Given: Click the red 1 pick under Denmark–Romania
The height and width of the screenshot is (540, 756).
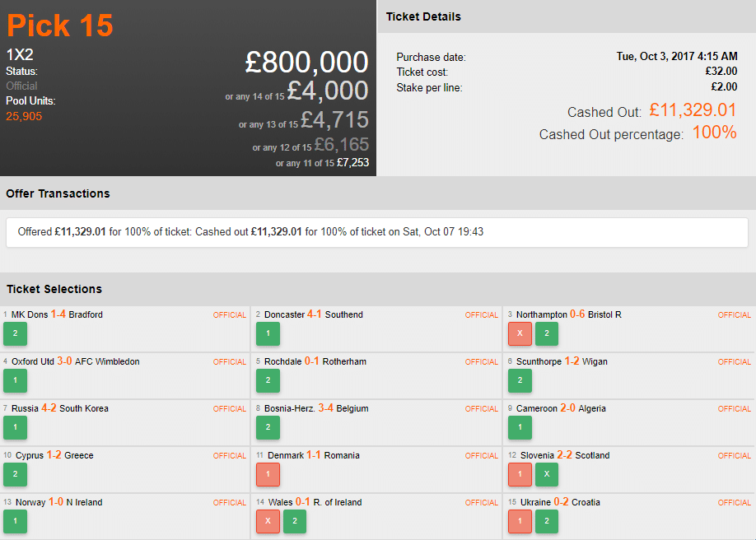Looking at the screenshot, I should click(x=268, y=474).
